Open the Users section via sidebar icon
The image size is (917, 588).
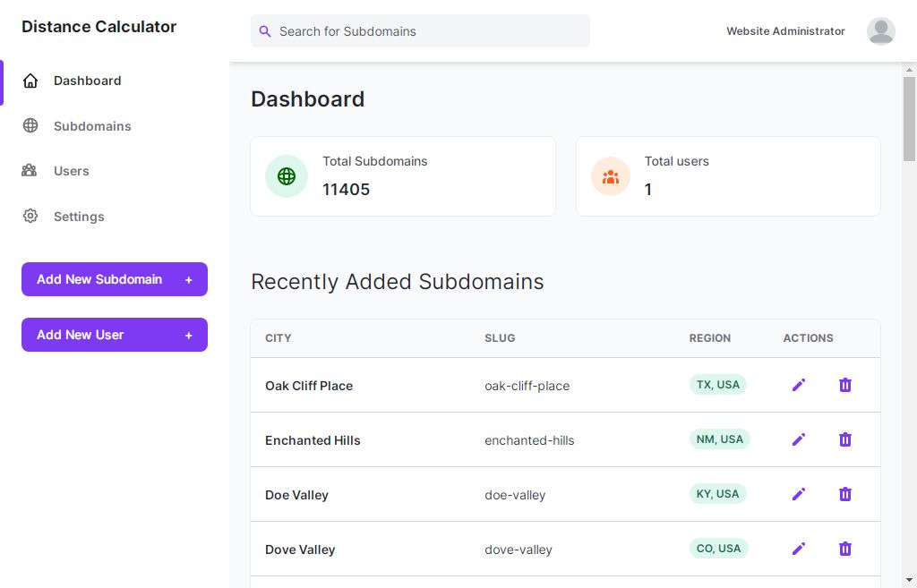click(x=30, y=171)
